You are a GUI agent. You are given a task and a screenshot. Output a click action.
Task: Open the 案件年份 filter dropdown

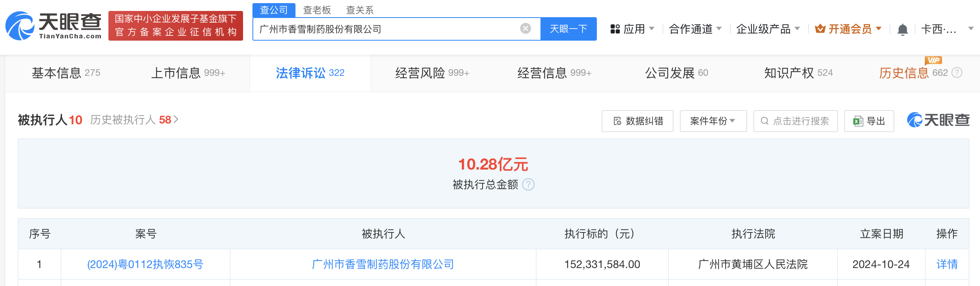(713, 121)
